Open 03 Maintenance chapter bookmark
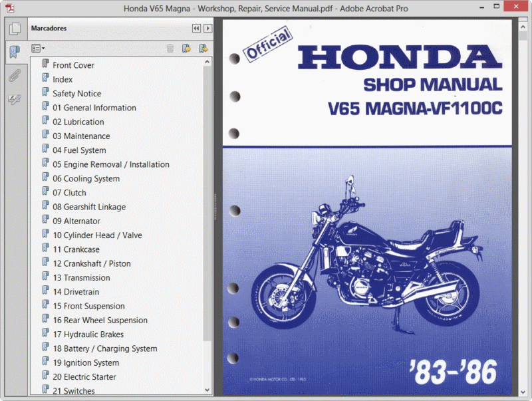Viewport: 532px width, 401px height. (81, 136)
